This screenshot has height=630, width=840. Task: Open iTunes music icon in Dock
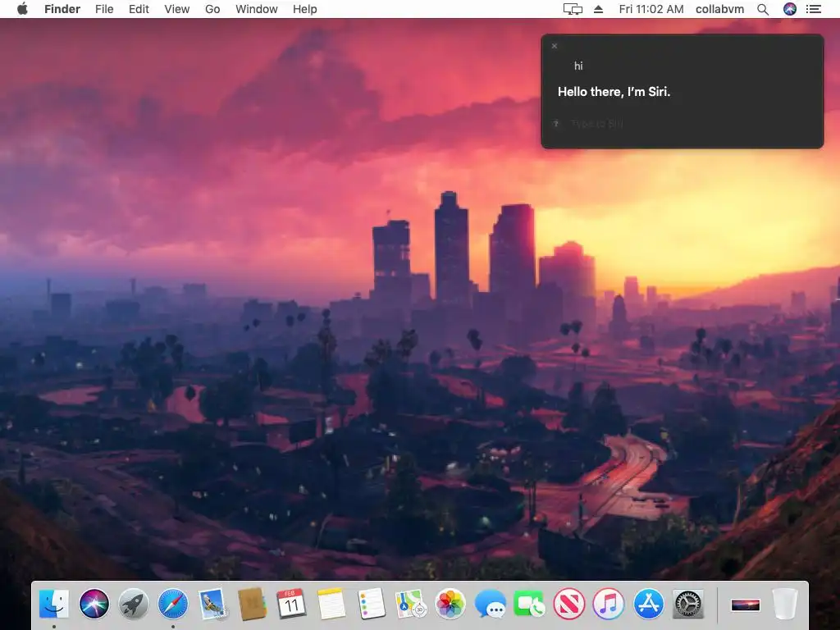tap(609, 604)
